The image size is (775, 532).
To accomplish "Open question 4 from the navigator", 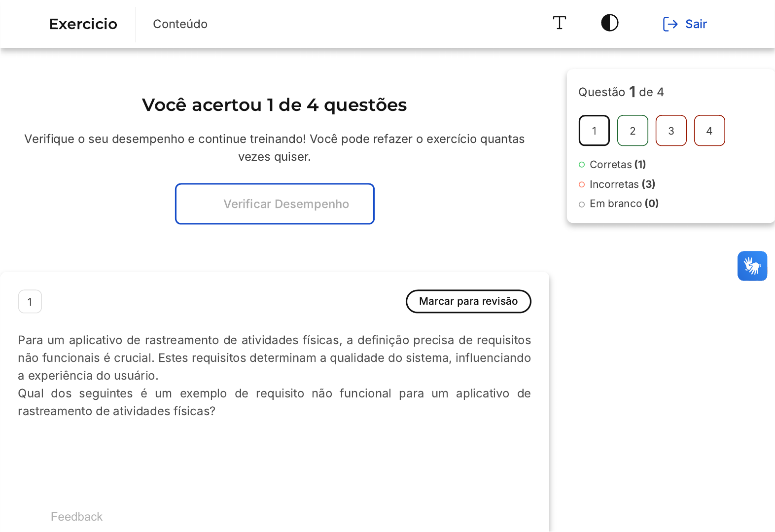I will 709,131.
